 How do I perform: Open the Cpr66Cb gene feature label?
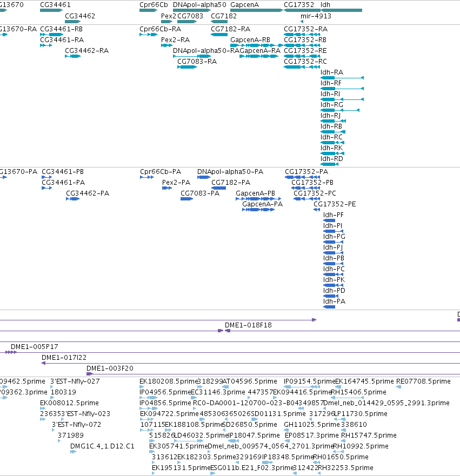coord(154,4)
